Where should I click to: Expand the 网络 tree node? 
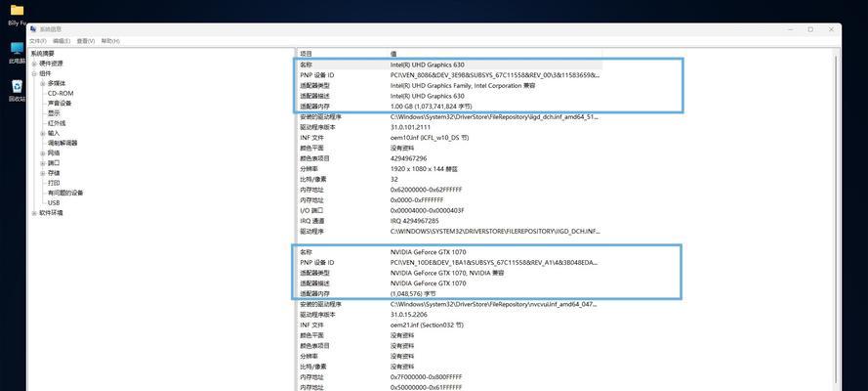point(43,153)
